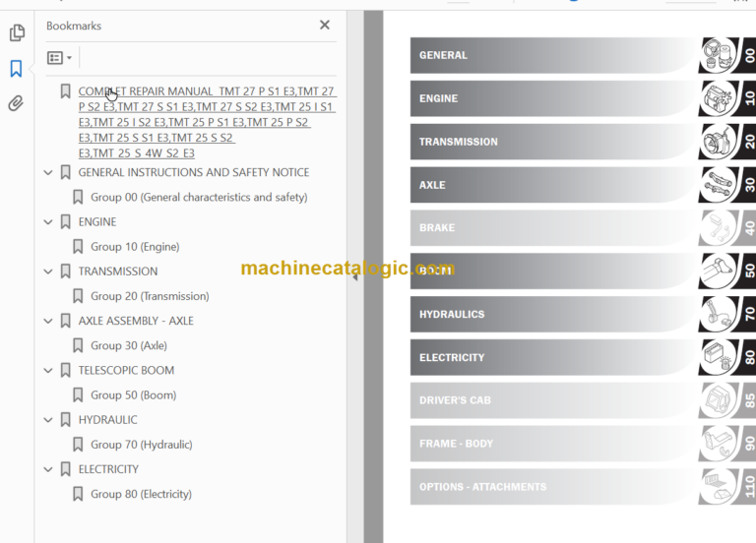Select the ELECTRICITY bookmark entry
The width and height of the screenshot is (756, 543).
pos(108,469)
